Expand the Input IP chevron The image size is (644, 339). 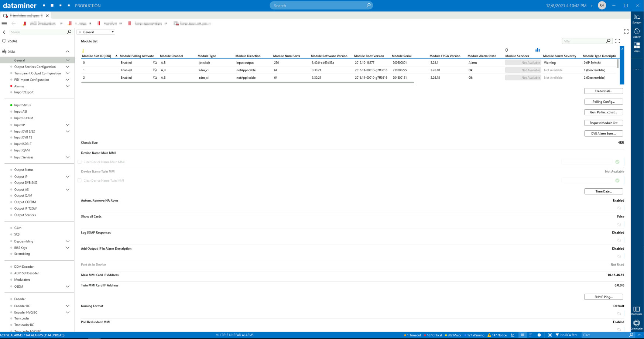68,125
